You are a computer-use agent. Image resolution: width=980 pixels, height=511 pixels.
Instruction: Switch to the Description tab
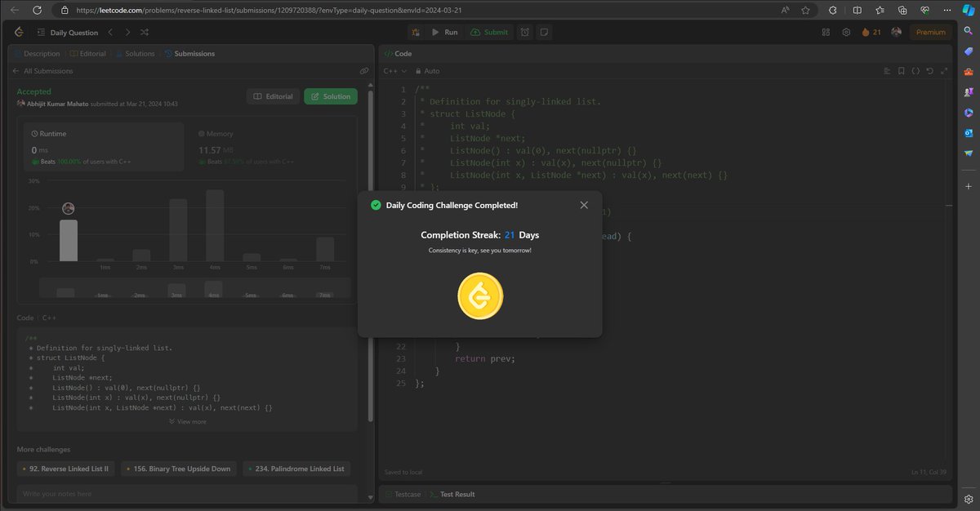37,54
